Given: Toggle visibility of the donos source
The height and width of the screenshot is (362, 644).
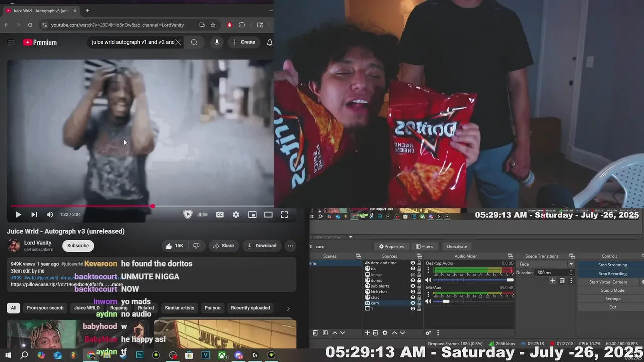Looking at the screenshot, I should coord(413,280).
